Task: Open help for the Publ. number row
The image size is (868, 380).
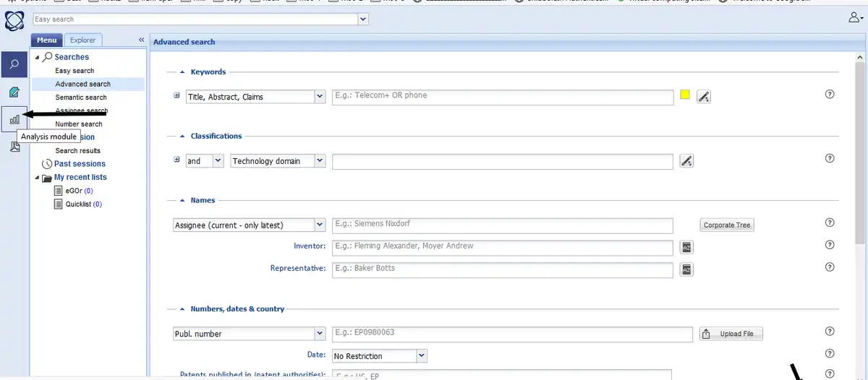Action: [x=830, y=332]
